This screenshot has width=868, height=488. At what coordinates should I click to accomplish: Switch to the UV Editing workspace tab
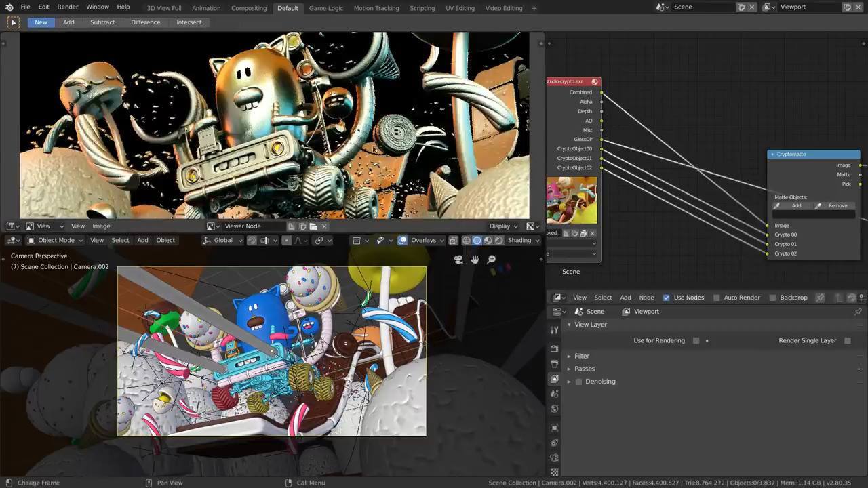coord(460,8)
